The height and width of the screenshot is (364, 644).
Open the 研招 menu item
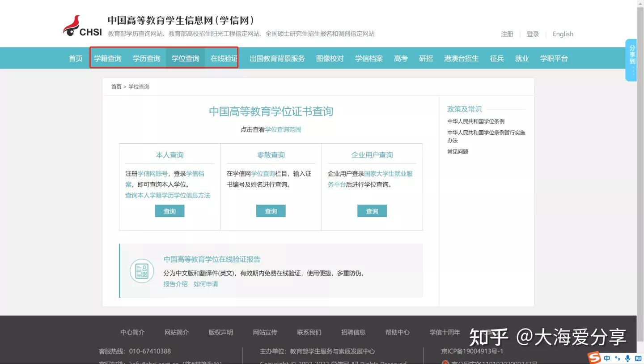(425, 58)
